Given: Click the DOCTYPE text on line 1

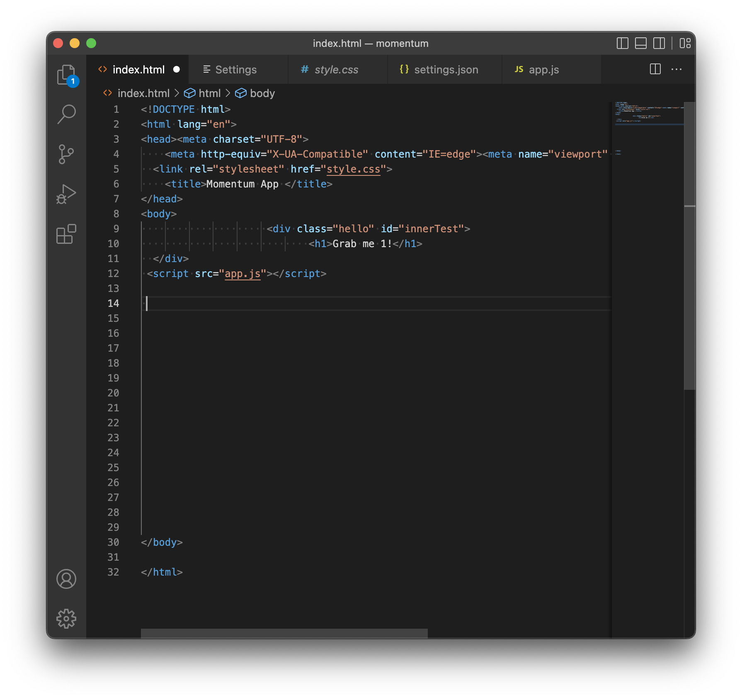Looking at the screenshot, I should tap(174, 109).
